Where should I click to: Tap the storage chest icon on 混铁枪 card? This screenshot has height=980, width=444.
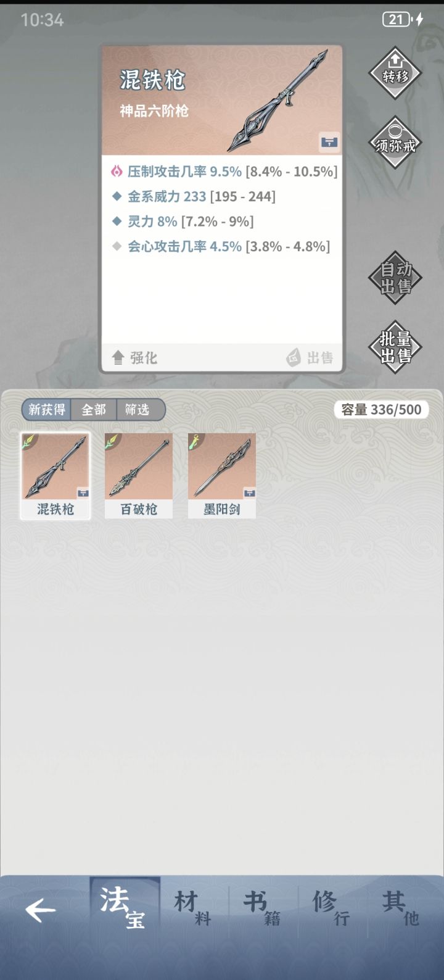[x=329, y=143]
